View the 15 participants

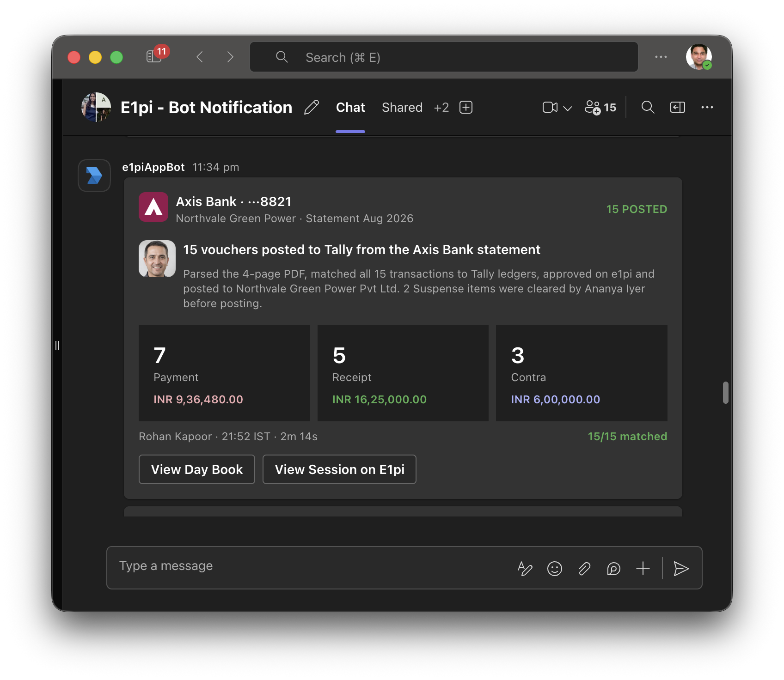(600, 108)
